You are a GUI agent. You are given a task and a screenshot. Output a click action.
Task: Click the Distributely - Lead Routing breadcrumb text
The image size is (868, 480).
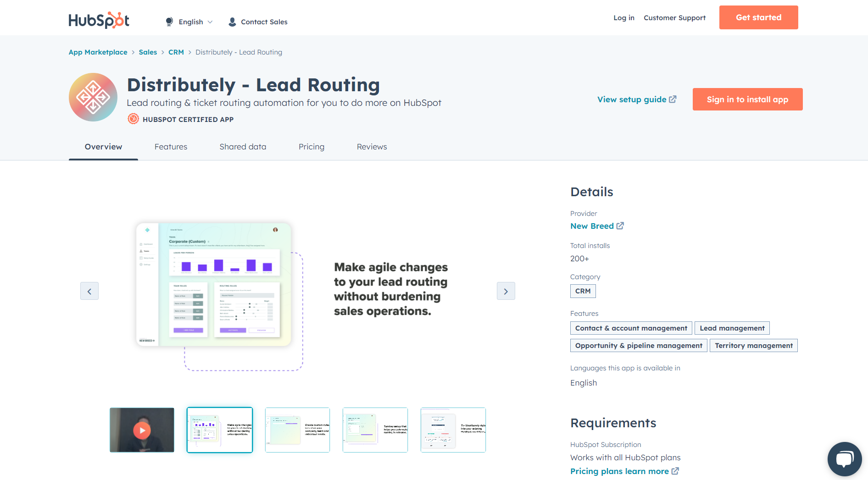(239, 52)
